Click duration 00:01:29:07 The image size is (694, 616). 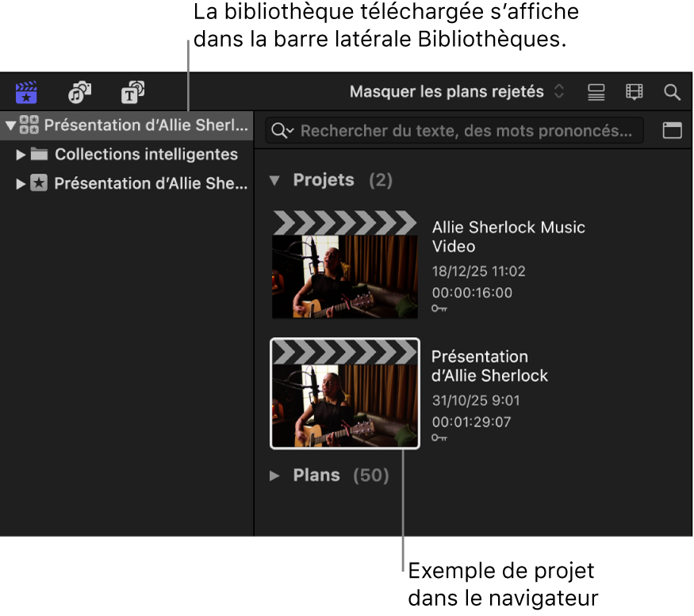pos(471,422)
